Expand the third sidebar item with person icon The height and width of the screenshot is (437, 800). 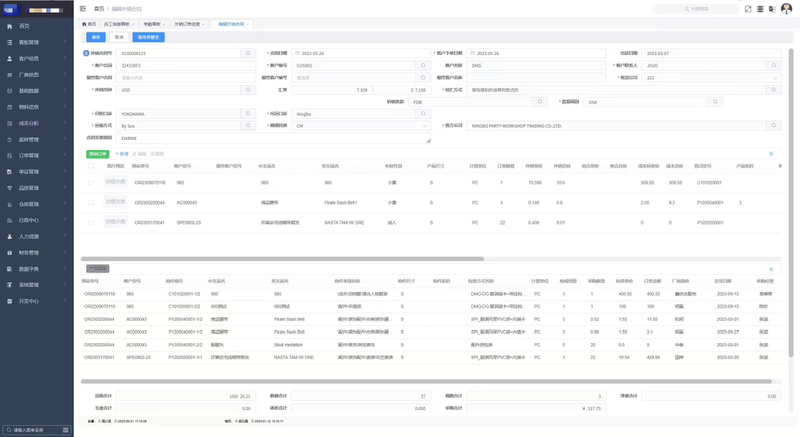[x=37, y=59]
